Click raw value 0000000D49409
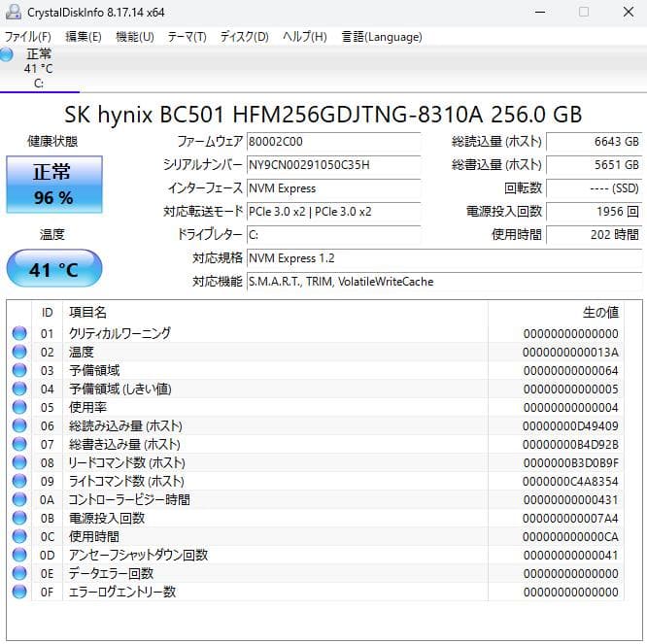The image size is (647, 644). [x=570, y=426]
